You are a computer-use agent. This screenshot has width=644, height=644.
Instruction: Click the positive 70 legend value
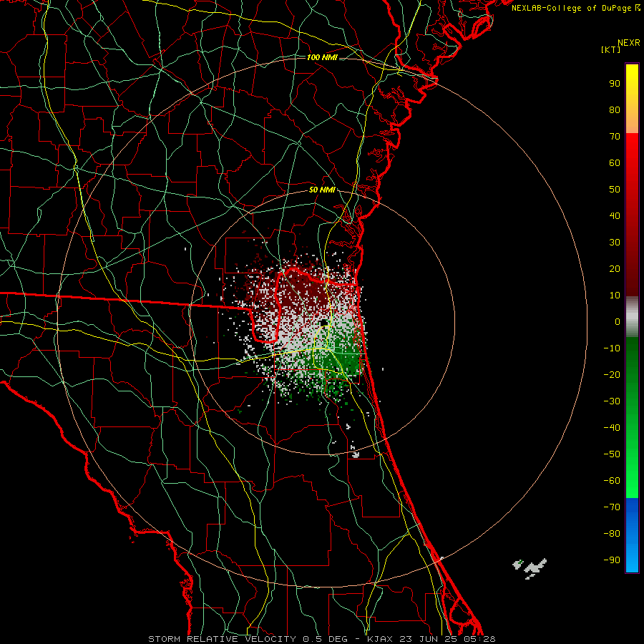tap(615, 137)
